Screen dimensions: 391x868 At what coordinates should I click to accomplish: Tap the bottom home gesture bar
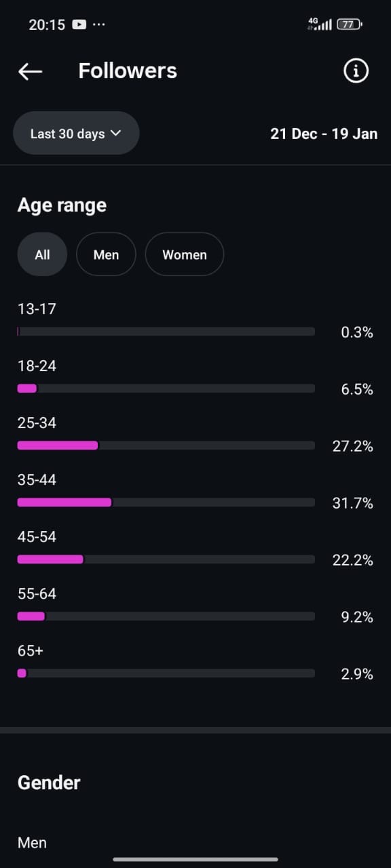(195, 860)
